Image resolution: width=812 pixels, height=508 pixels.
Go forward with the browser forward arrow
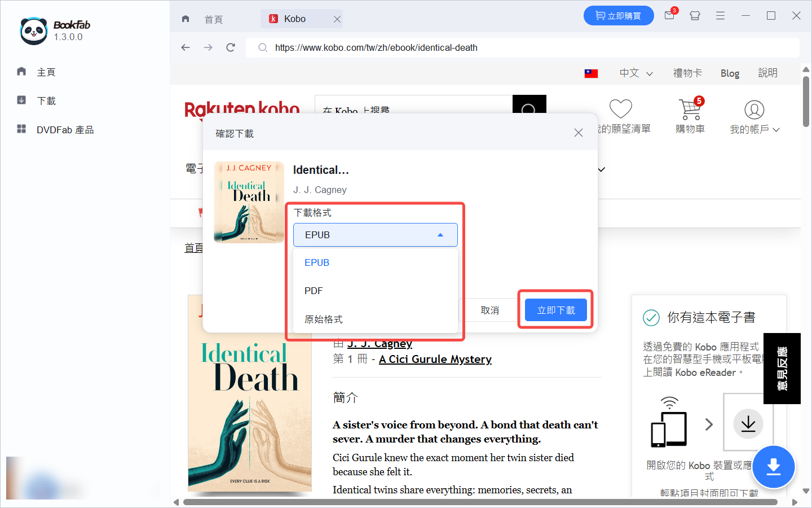208,47
